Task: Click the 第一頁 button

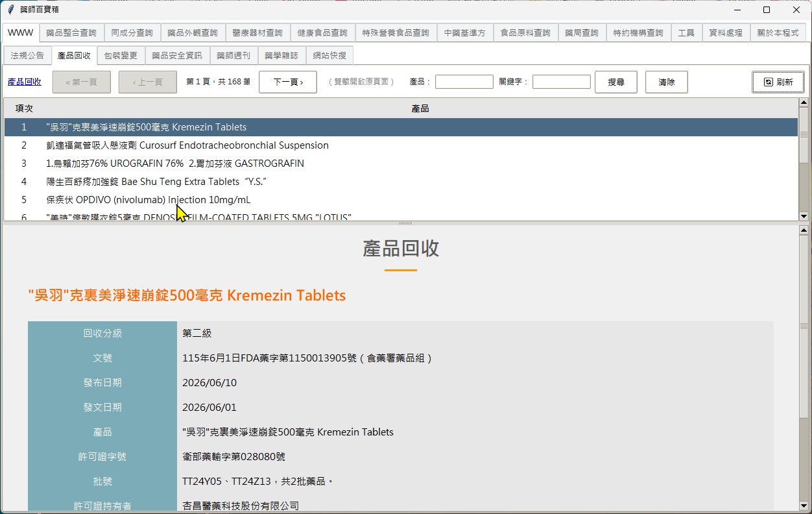Action: pyautogui.click(x=82, y=82)
